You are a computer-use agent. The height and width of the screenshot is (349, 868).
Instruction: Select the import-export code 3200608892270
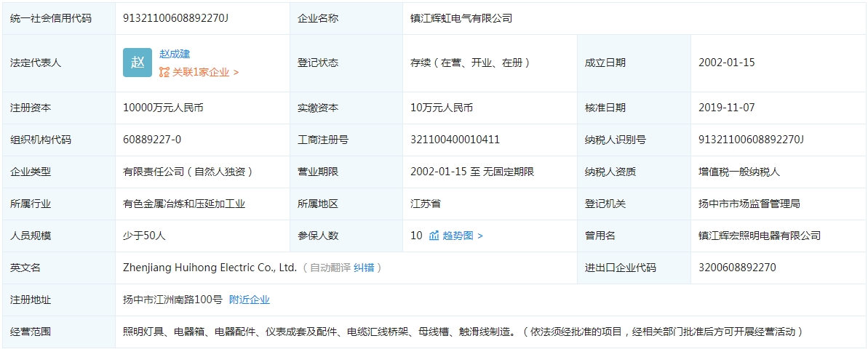click(737, 268)
